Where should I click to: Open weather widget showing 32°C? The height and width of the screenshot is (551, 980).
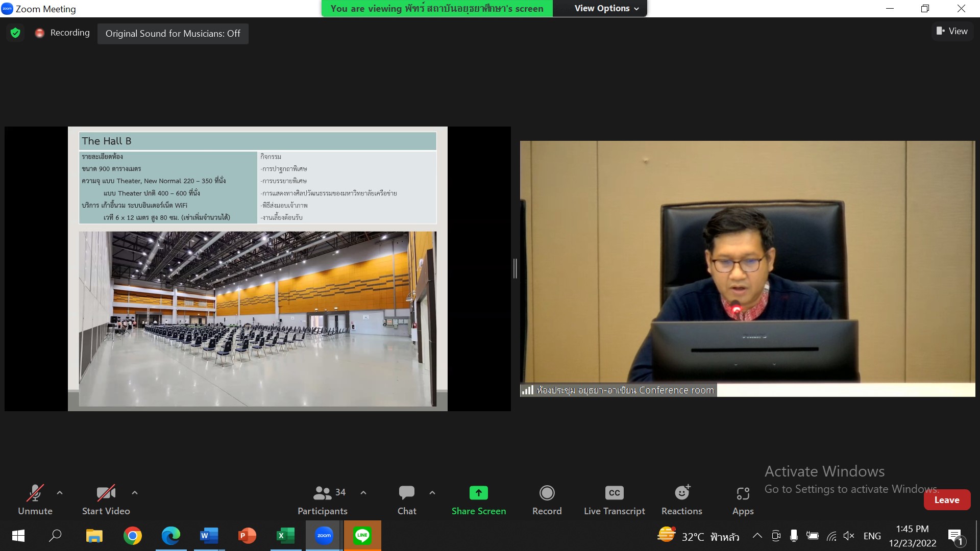(x=698, y=536)
